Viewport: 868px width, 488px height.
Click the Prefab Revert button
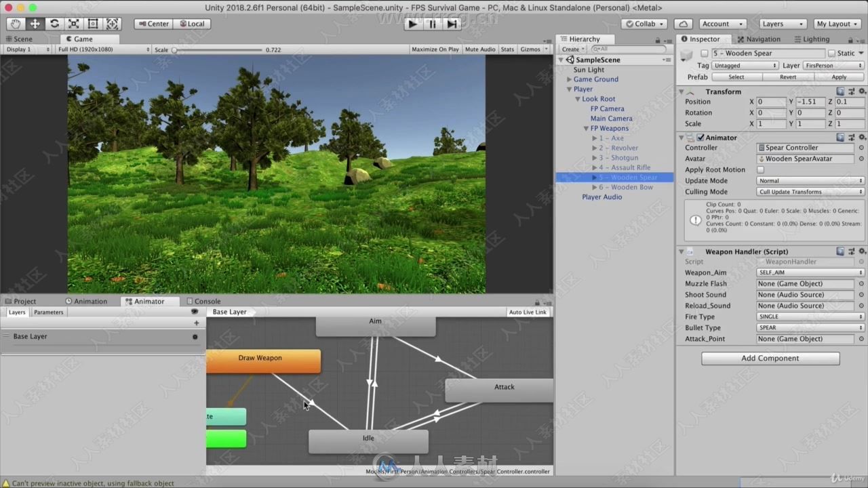click(788, 77)
